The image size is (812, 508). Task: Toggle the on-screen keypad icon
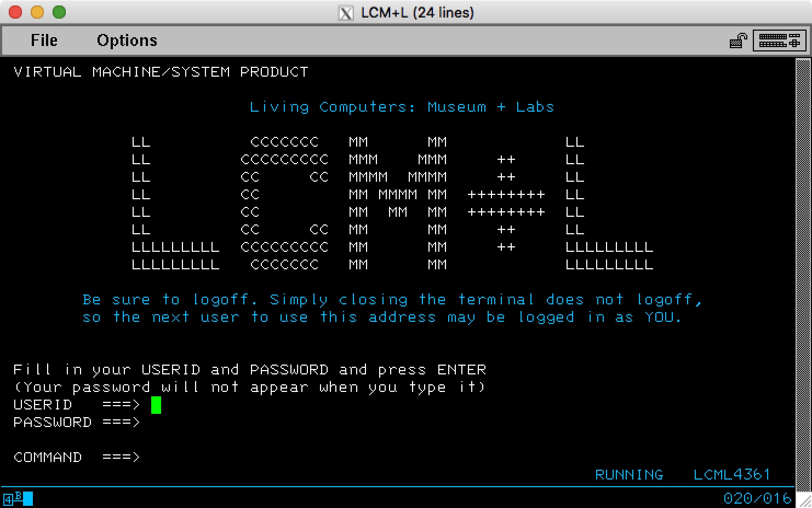click(780, 41)
